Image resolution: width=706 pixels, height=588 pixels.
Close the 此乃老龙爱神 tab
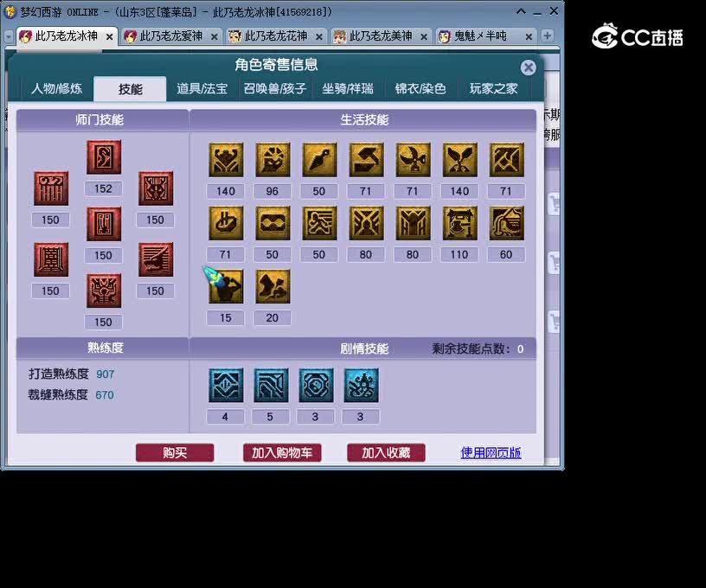click(215, 37)
